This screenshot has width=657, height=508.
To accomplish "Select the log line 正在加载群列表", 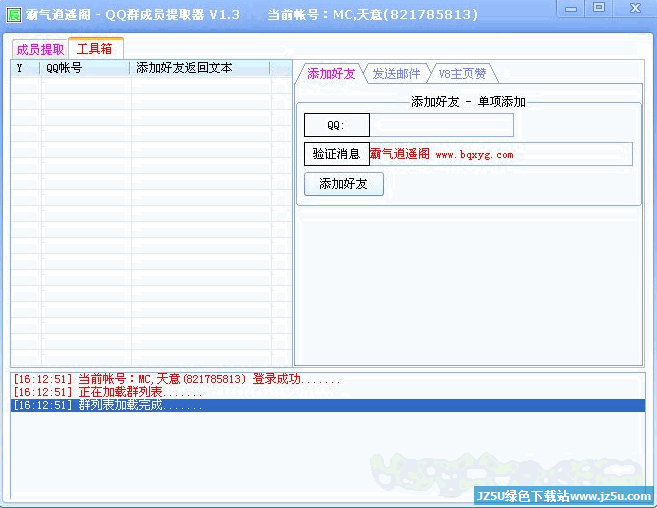I will [x=328, y=392].
